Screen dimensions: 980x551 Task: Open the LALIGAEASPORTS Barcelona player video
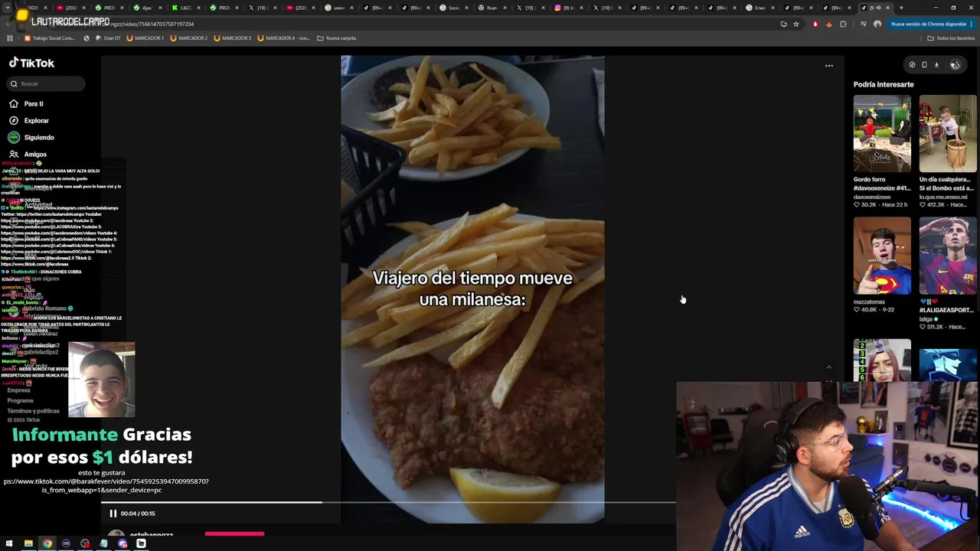pyautogui.click(x=948, y=256)
